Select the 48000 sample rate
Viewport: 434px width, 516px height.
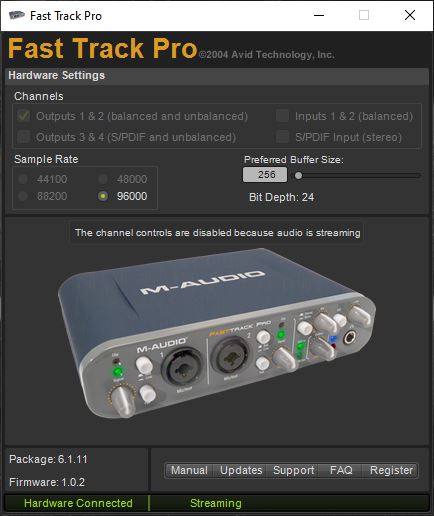pos(103,179)
